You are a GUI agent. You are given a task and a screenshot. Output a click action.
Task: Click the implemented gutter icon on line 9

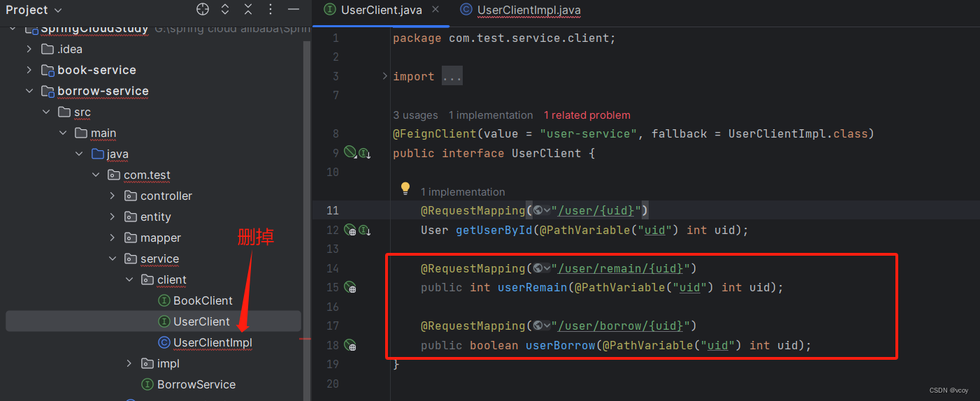pos(364,153)
